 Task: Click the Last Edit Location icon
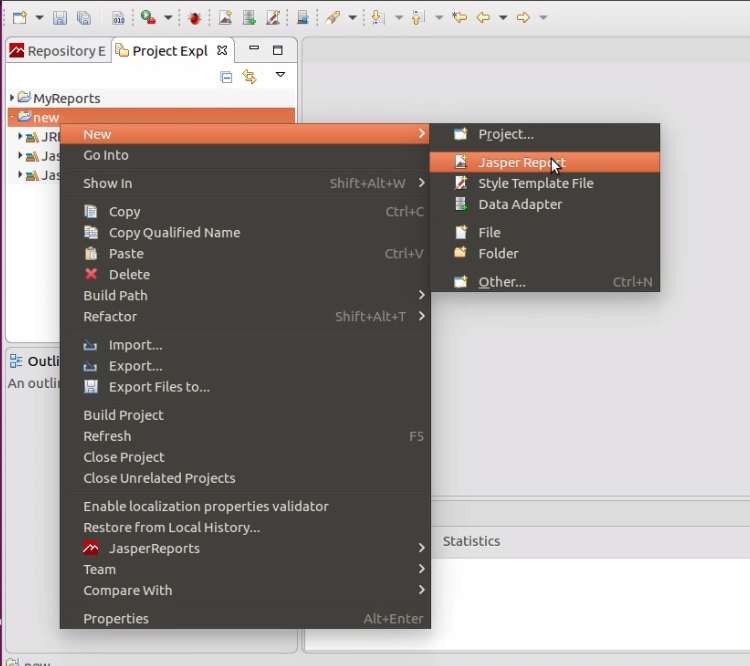(460, 18)
